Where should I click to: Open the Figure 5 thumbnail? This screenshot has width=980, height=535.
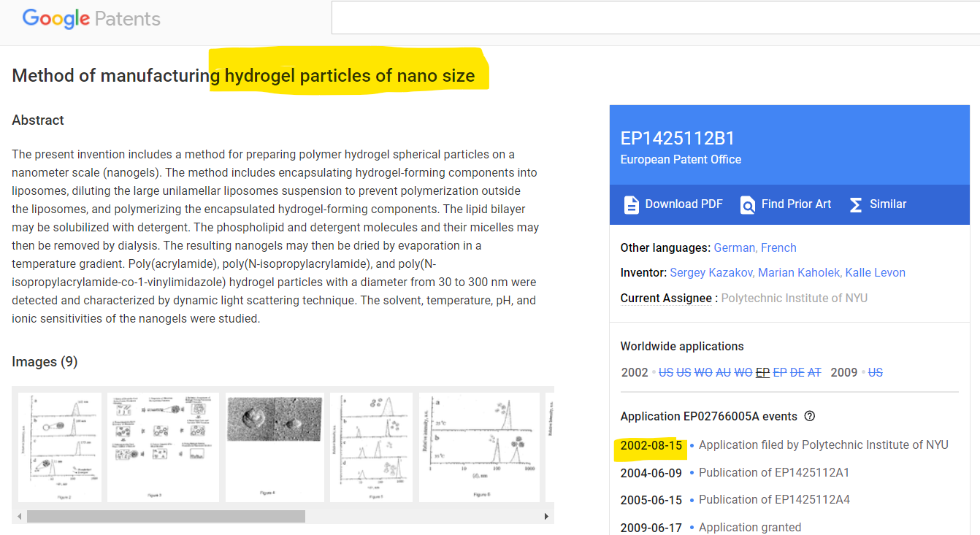coord(371,447)
